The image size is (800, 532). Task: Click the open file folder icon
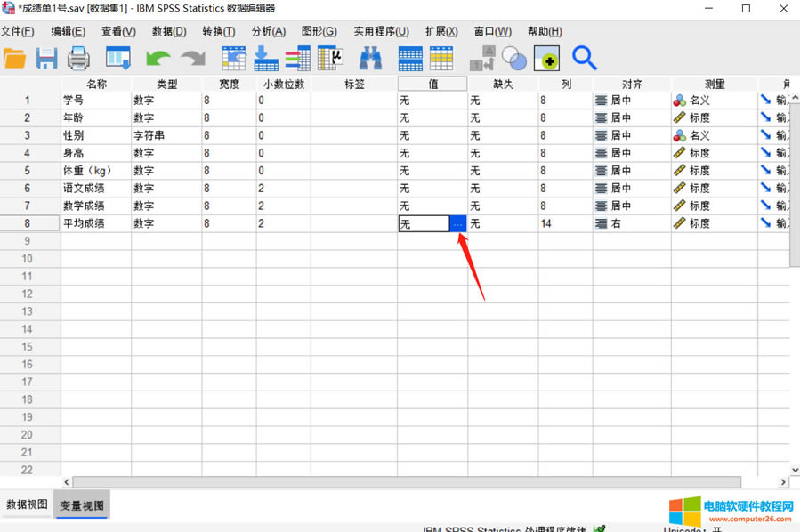tap(14, 59)
